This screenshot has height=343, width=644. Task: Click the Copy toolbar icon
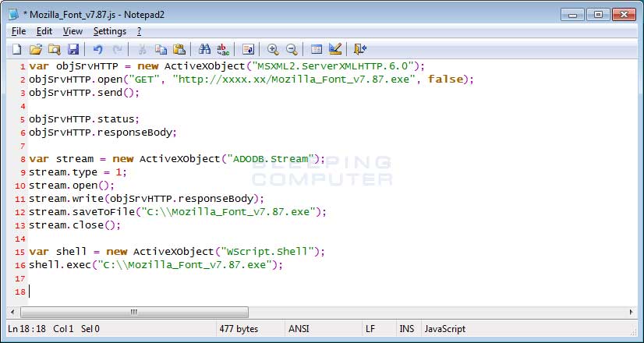(x=161, y=49)
